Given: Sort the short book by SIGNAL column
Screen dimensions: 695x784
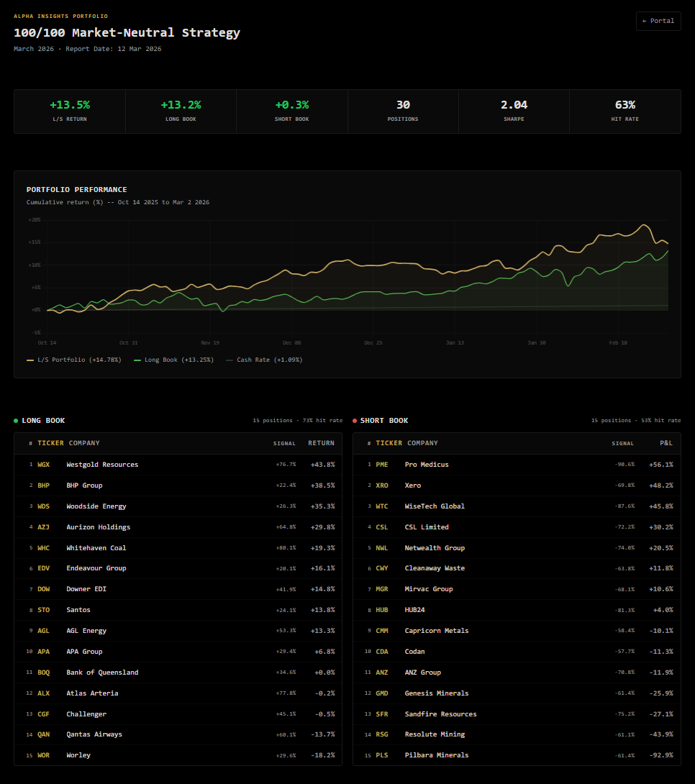Looking at the screenshot, I should tap(622, 443).
